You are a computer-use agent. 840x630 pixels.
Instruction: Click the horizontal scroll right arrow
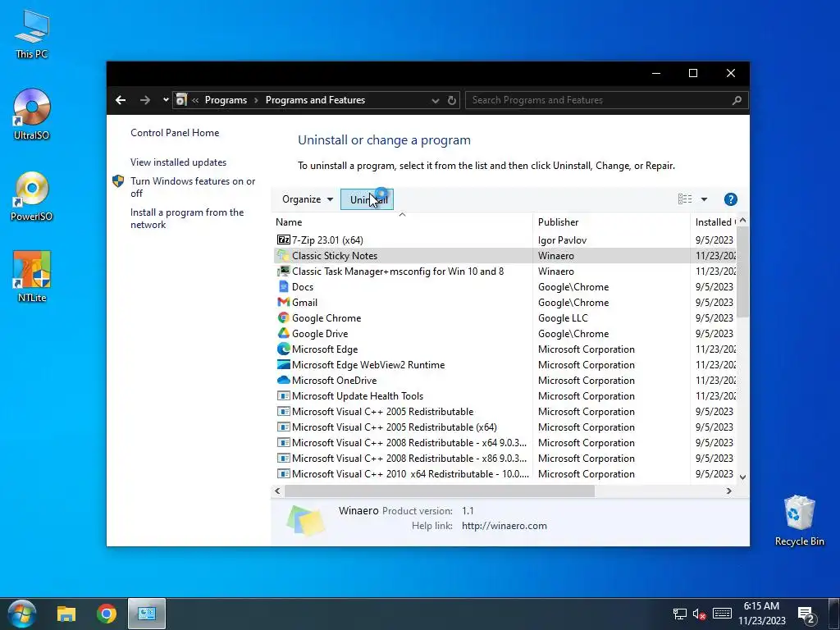click(728, 491)
